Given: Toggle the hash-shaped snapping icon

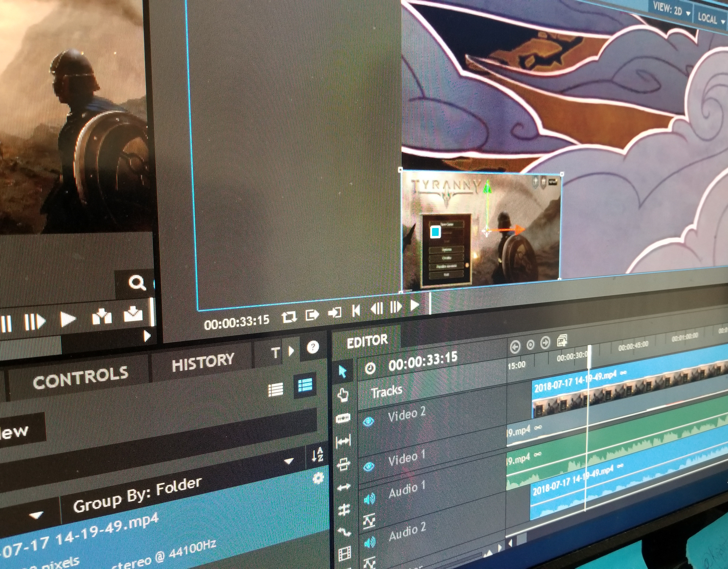Looking at the screenshot, I should point(344,510).
